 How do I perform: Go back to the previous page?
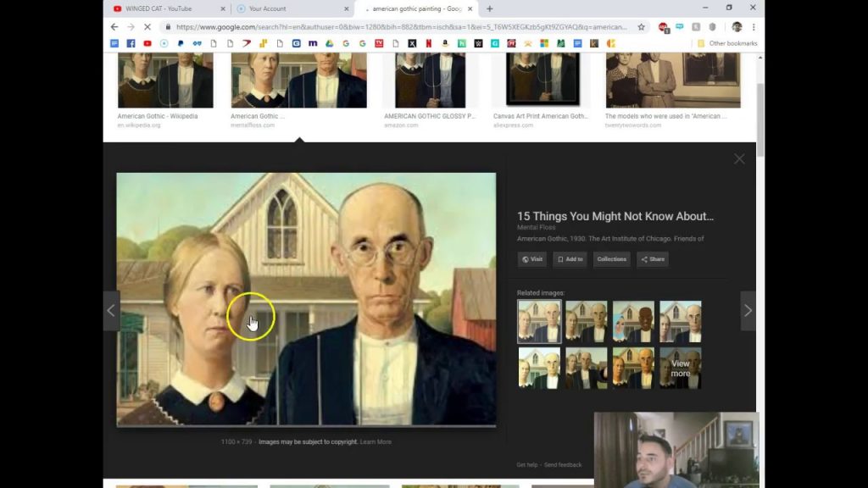[114, 26]
